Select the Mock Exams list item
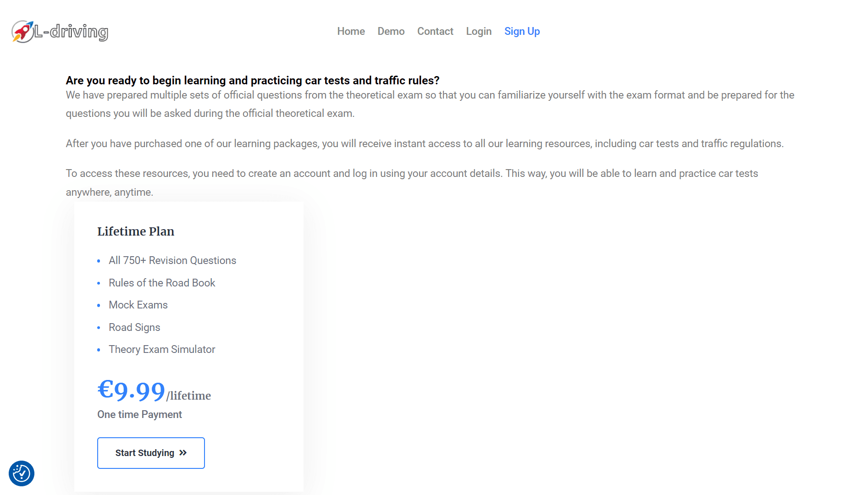868x495 pixels. 138,305
